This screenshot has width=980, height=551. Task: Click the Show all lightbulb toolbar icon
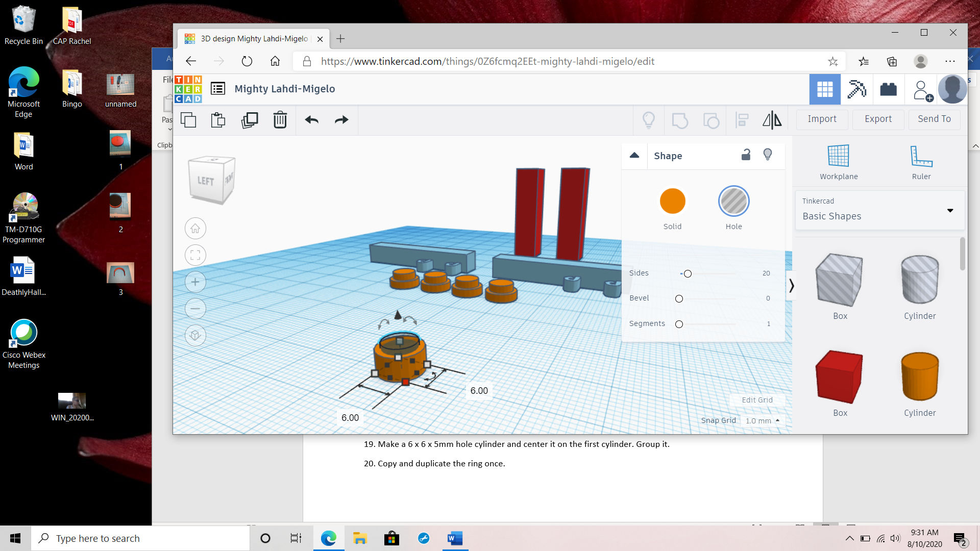[649, 120]
